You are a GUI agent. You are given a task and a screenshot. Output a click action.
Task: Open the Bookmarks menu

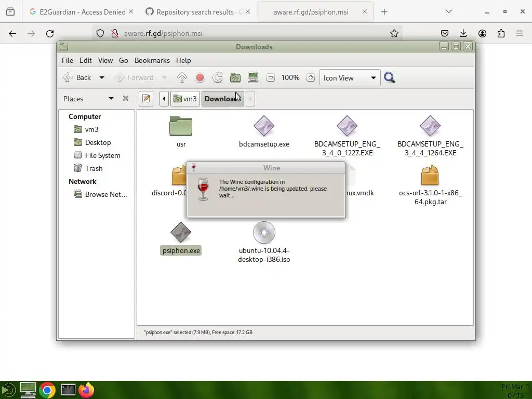[152, 60]
